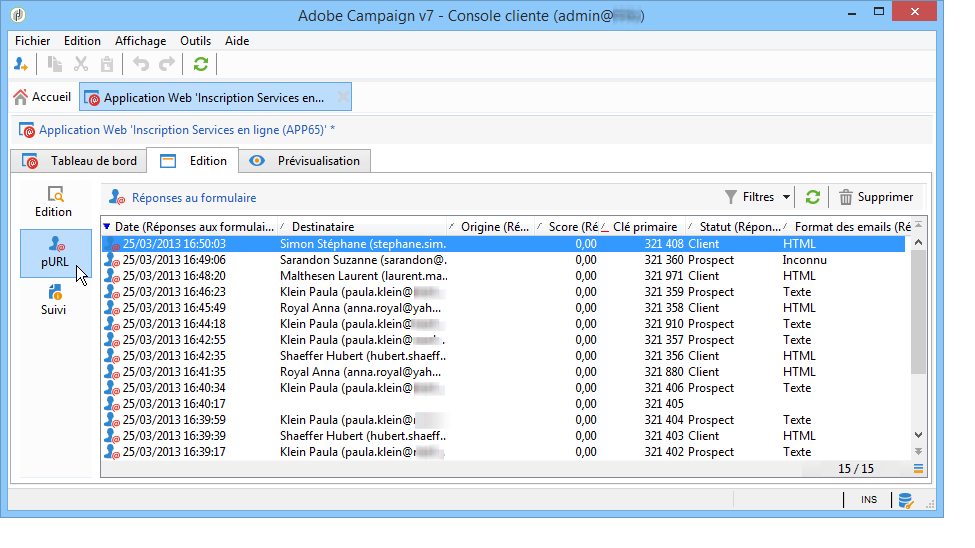The image size is (975, 548).
Task: Click the Filtres button
Action: [x=751, y=197]
